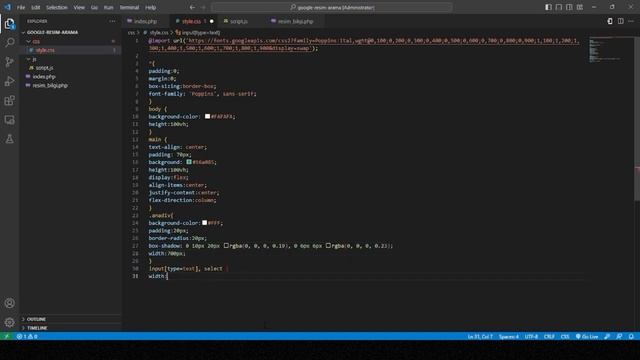Toggle the primary side bar

point(548,7)
